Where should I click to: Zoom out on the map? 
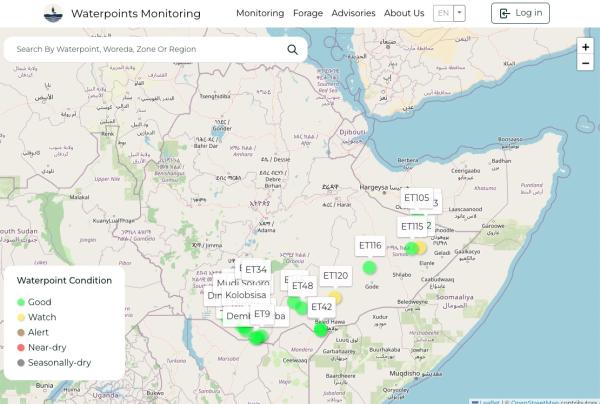585,63
